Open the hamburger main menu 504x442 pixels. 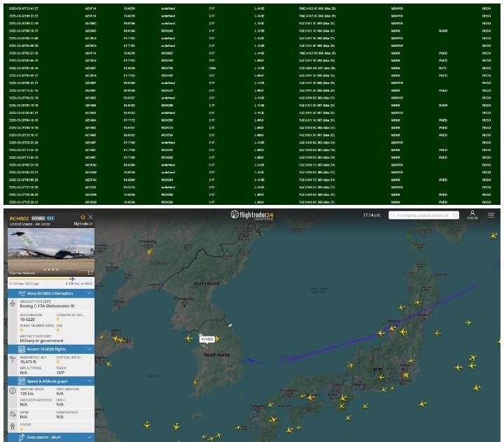[x=491, y=215]
